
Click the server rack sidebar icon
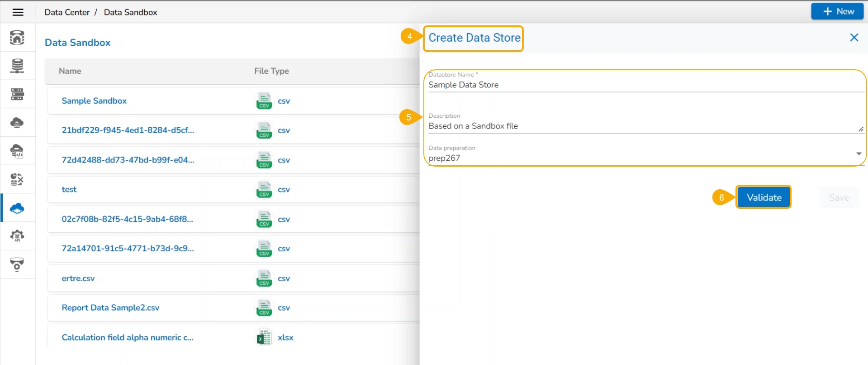17,94
